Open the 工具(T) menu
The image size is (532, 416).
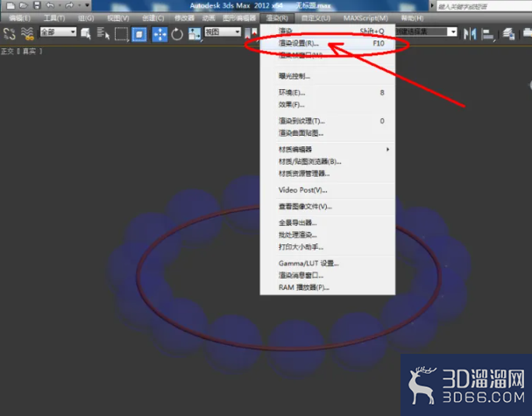54,18
